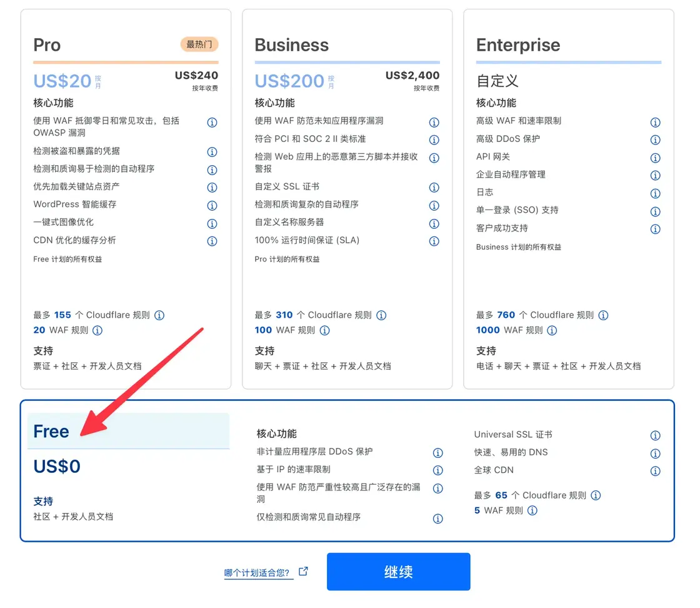Image resolution: width=700 pixels, height=608 pixels.
Task: Show info for 单一登录 (SSO) 支持
Action: (656, 211)
